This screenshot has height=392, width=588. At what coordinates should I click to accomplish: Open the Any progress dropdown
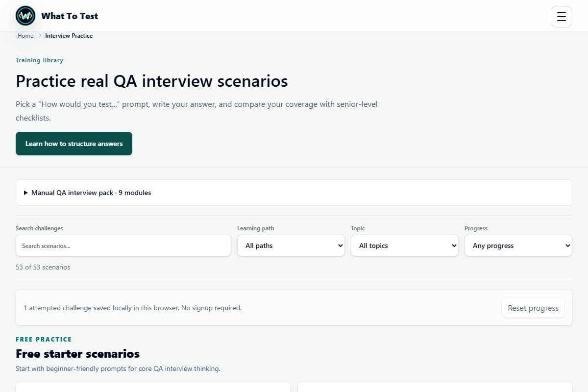click(518, 245)
